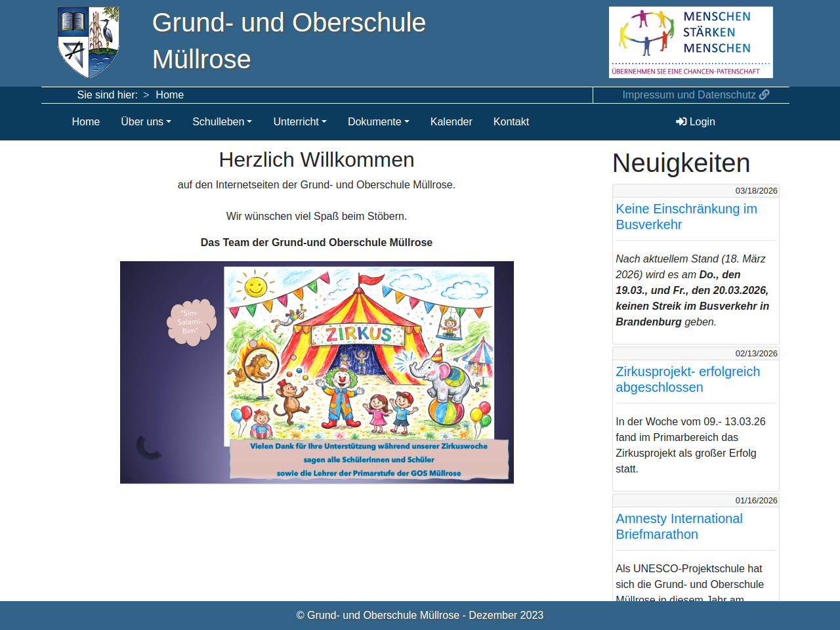Click the Sim-Salami-Bim cloud bubble
Screen dimensions: 840x630
tap(190, 322)
